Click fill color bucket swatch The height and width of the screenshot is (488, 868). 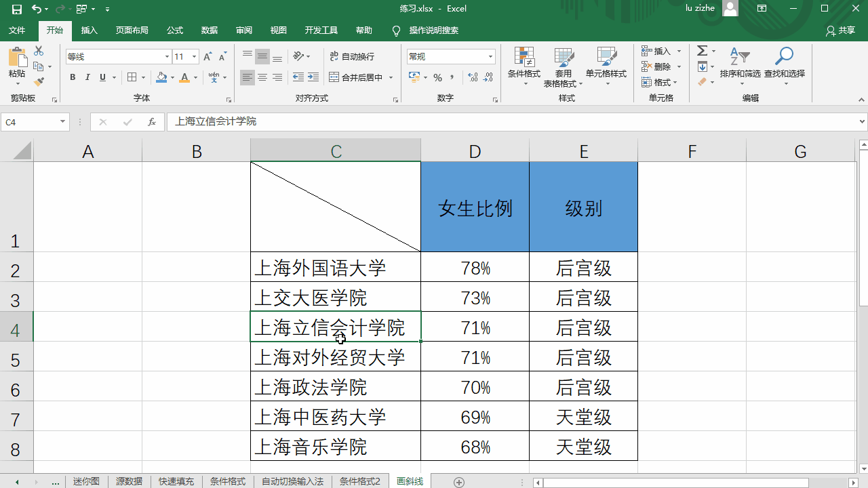[161, 77]
